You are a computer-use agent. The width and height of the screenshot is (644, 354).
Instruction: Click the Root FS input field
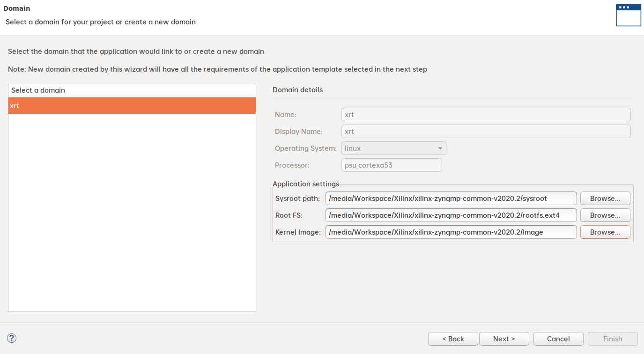click(x=451, y=215)
